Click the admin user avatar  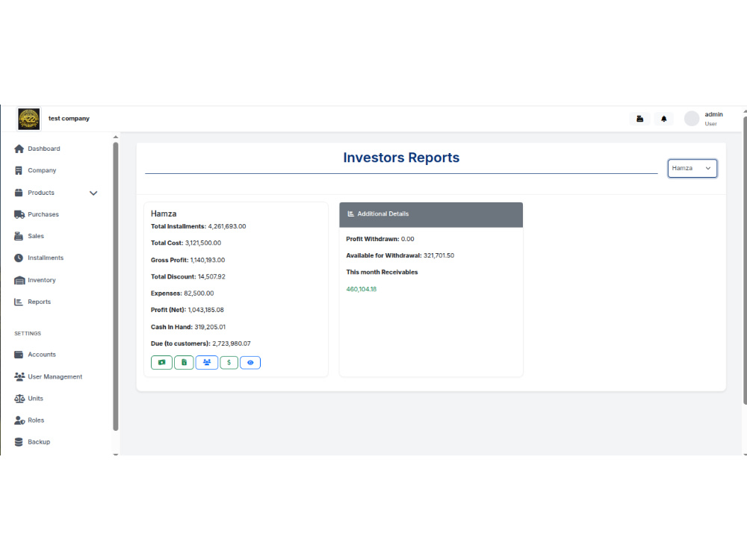point(691,119)
